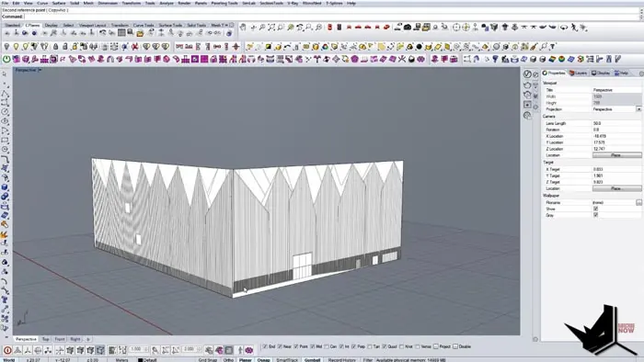Screen dimensions: 644x362
Task: Open the V-Ray menu
Action: 293,3
